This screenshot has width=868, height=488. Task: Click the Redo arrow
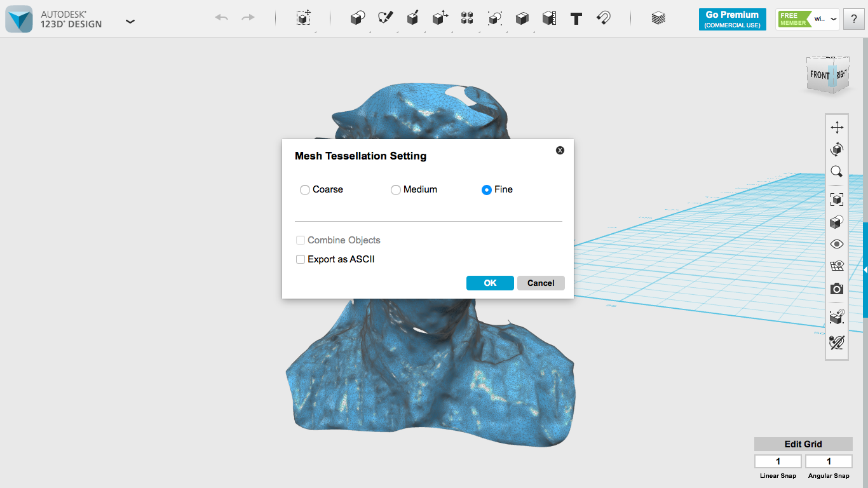(248, 18)
